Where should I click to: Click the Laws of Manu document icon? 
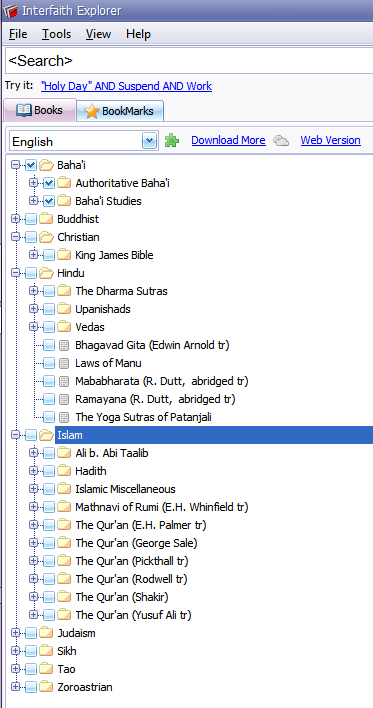point(64,363)
